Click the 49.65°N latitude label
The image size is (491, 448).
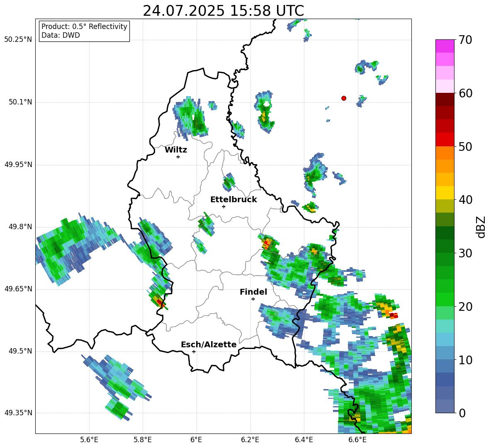pos(18,289)
